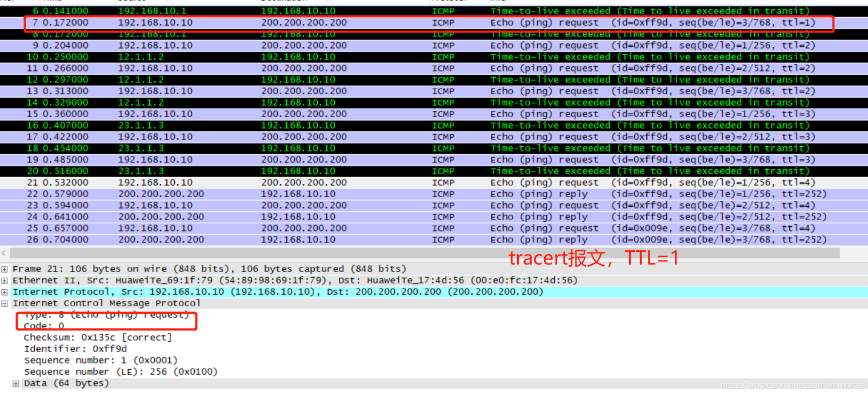Select packet 19 at time 0.485000
This screenshot has width=868, height=396.
pyautogui.click(x=434, y=160)
